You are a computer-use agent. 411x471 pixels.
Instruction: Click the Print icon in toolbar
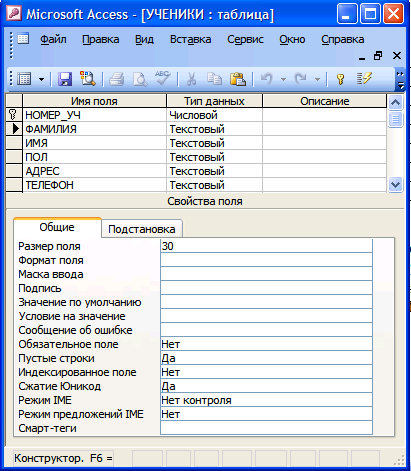(117, 79)
